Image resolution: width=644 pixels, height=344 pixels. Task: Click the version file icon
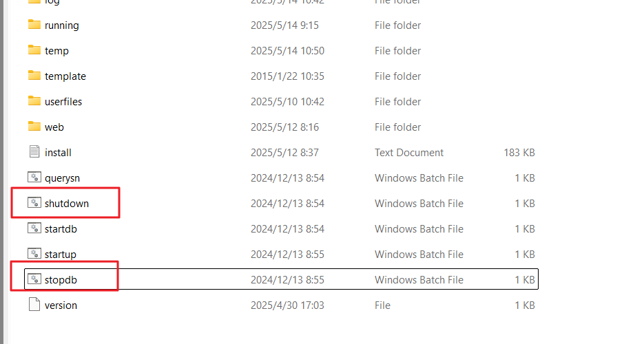click(x=34, y=305)
